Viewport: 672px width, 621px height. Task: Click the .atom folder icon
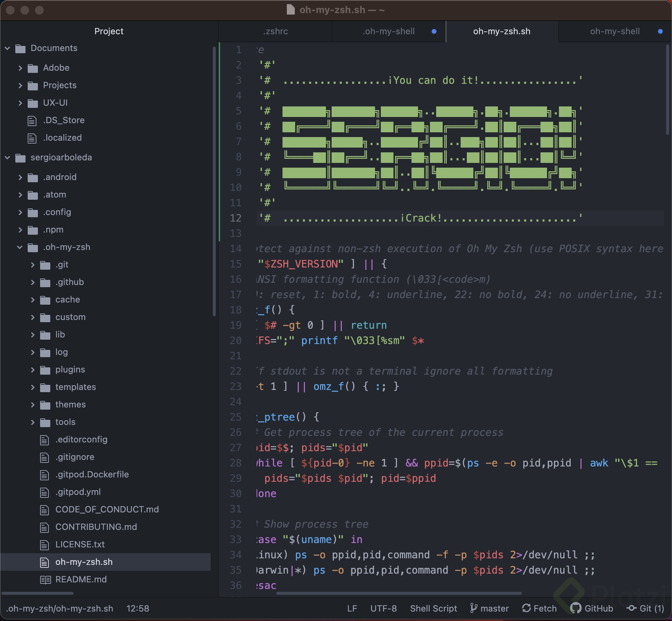[x=33, y=195]
